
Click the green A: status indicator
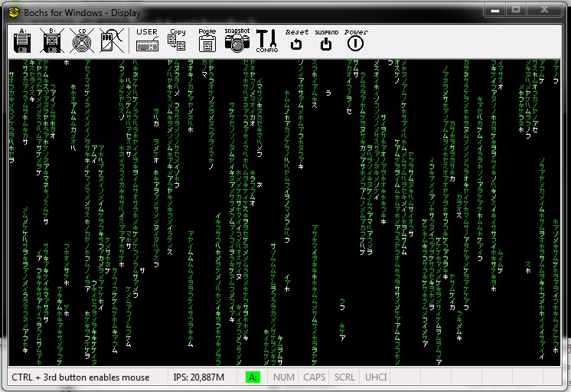click(253, 377)
